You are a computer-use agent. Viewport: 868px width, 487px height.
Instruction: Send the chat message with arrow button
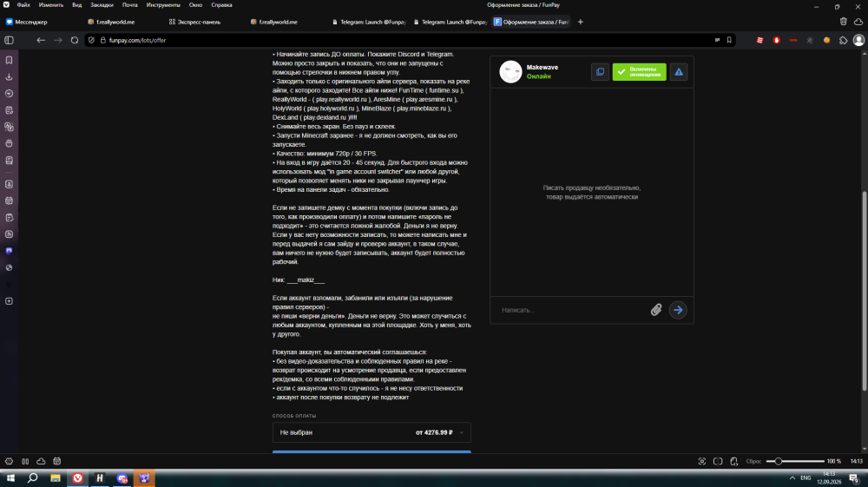678,310
